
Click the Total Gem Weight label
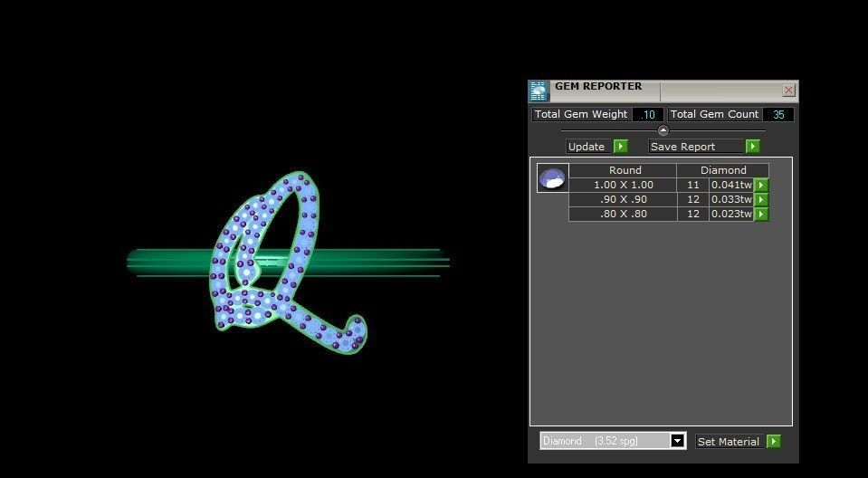click(581, 115)
